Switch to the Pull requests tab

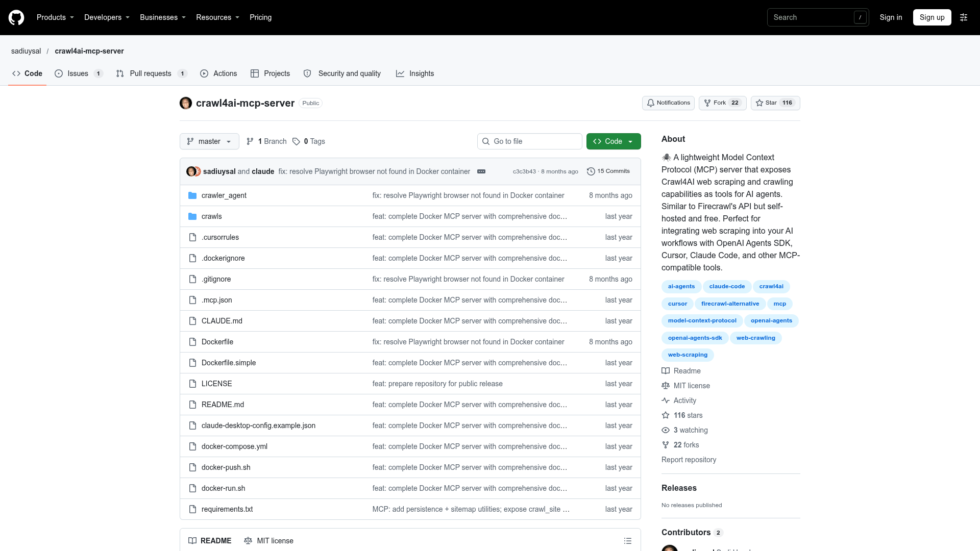tap(152, 73)
